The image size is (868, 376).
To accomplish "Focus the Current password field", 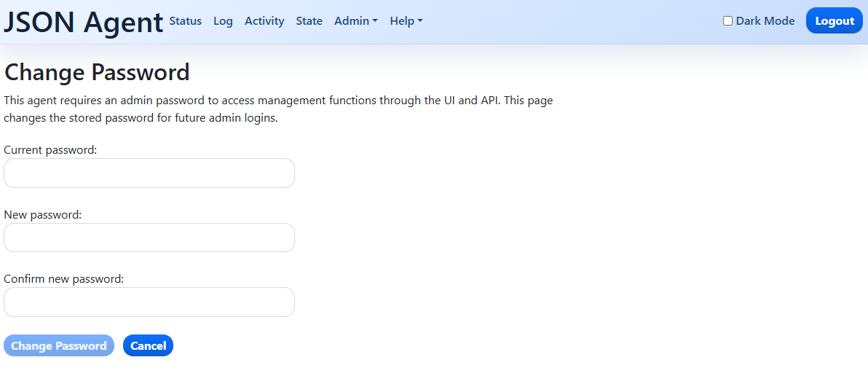I will [x=149, y=173].
